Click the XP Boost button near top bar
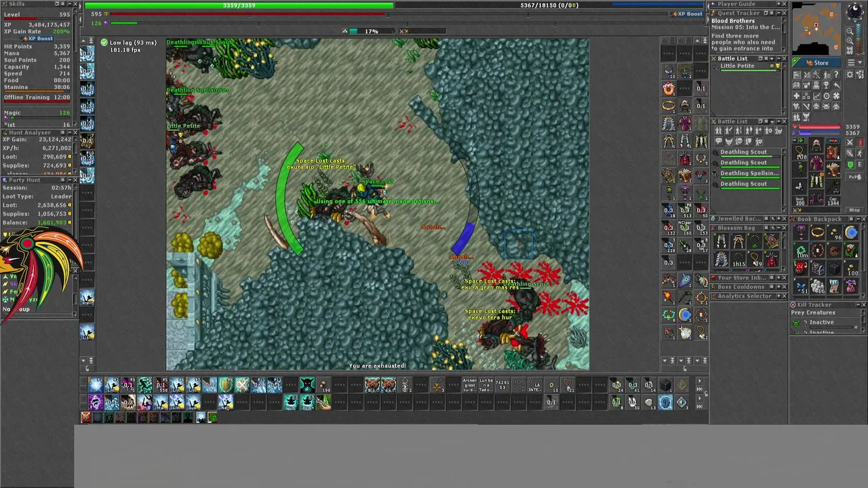This screenshot has width=868, height=488. 688,14
